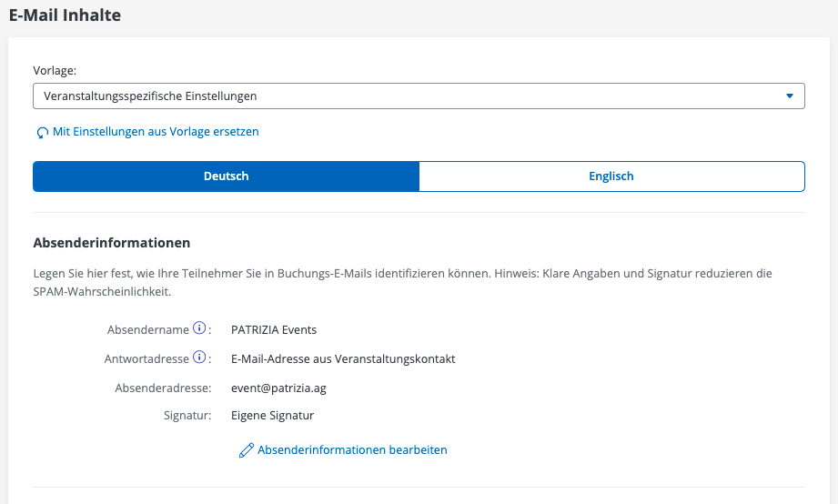Click the Eigene Signatur value
Image resolution: width=838 pixels, height=504 pixels.
pyautogui.click(x=272, y=416)
